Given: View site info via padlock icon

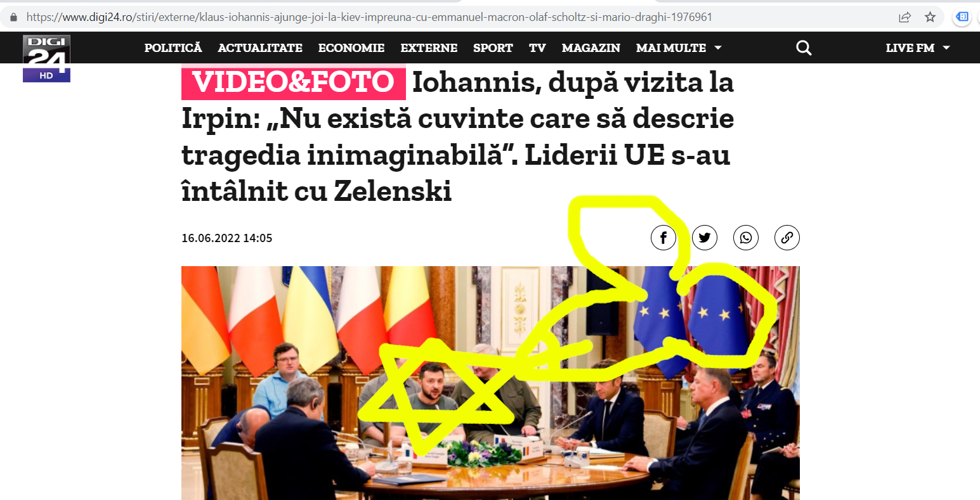Looking at the screenshot, I should [14, 17].
